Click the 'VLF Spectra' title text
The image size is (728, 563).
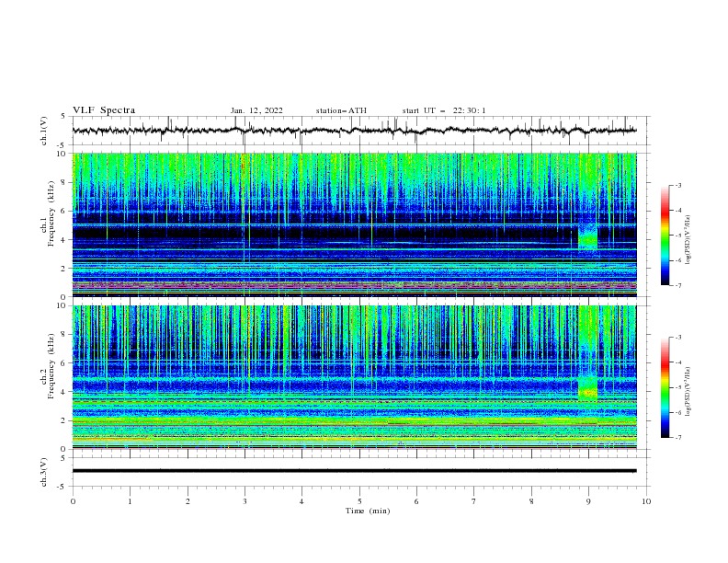[x=104, y=110]
